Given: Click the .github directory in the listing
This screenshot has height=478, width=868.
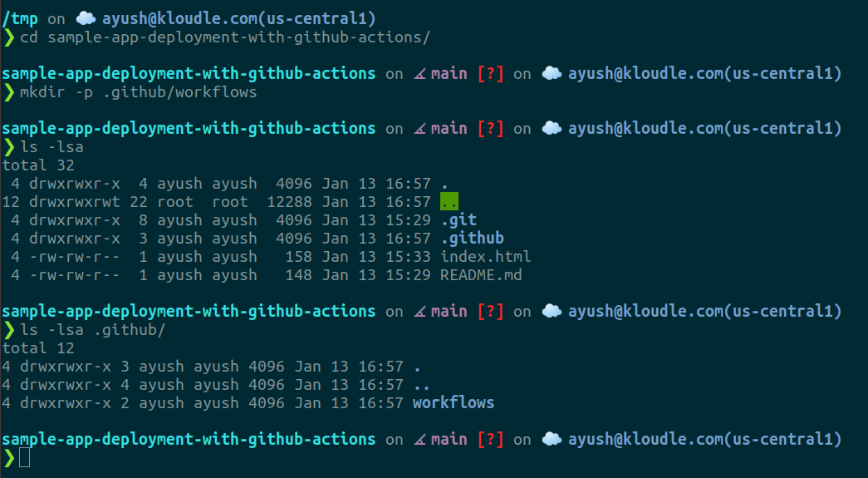Looking at the screenshot, I should (x=471, y=239).
